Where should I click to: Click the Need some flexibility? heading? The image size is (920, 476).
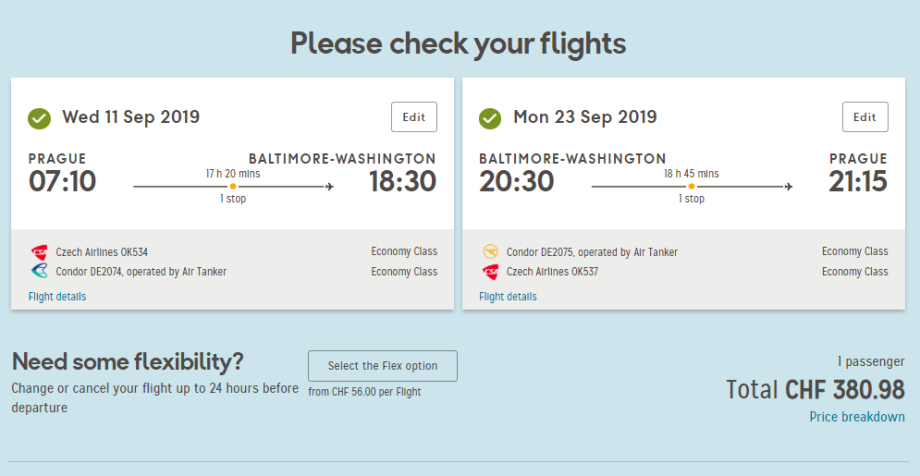point(127,361)
